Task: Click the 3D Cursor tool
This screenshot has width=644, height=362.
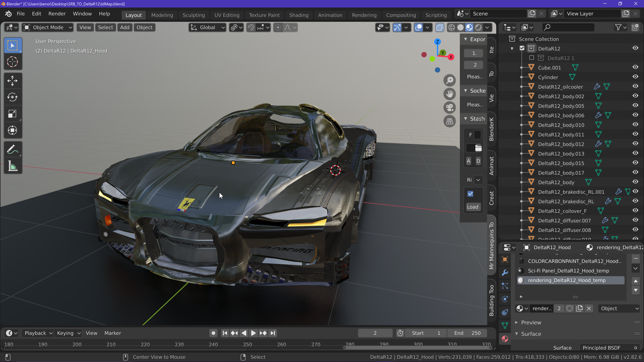Action: tap(13, 62)
